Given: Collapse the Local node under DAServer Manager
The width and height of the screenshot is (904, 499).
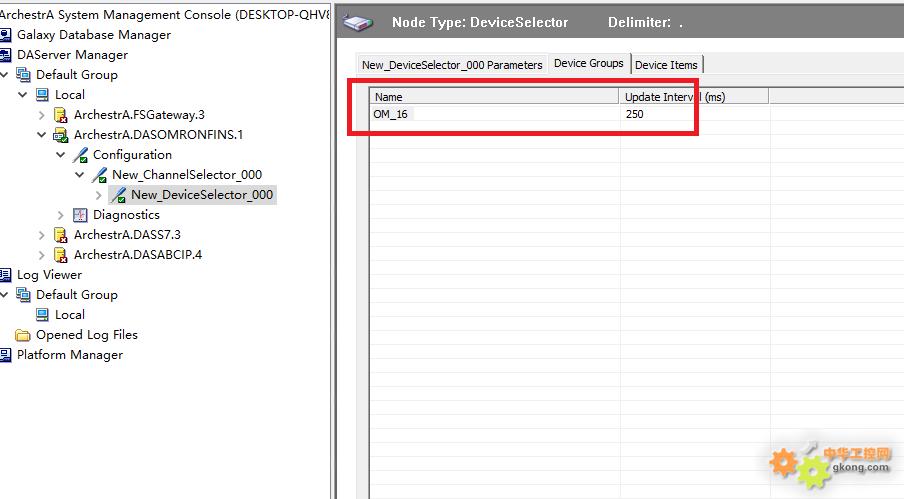Looking at the screenshot, I should tap(22, 95).
